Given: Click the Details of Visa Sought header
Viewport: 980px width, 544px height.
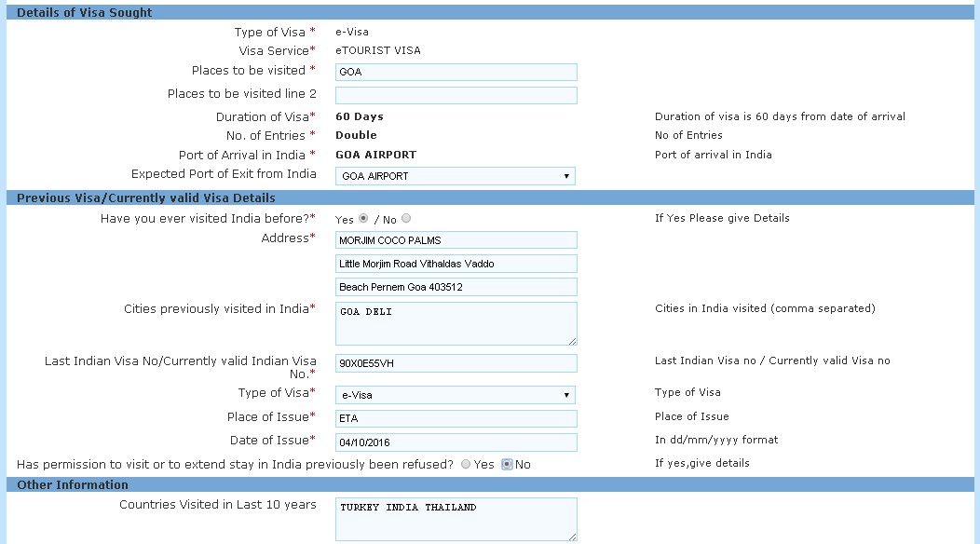Looking at the screenshot, I should click(x=85, y=13).
